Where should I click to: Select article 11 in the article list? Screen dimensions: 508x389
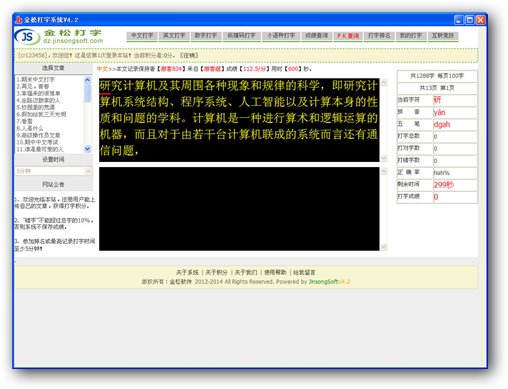(x=40, y=149)
